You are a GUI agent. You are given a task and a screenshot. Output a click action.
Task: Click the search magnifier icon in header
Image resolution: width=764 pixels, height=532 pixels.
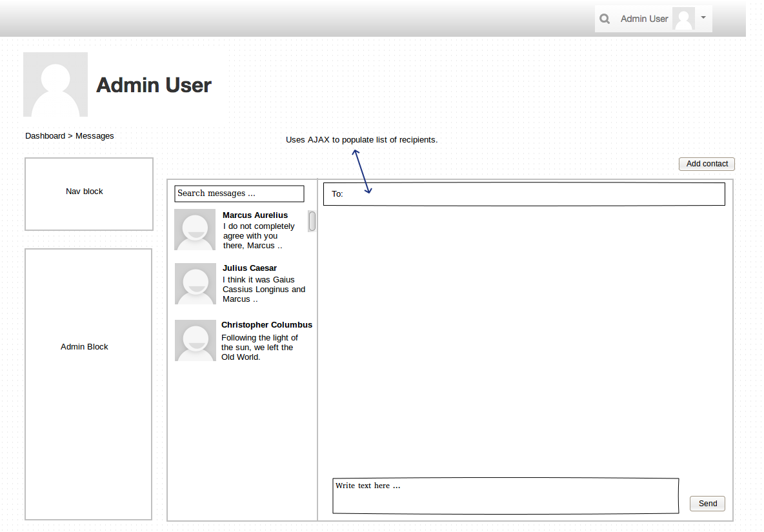click(x=604, y=19)
